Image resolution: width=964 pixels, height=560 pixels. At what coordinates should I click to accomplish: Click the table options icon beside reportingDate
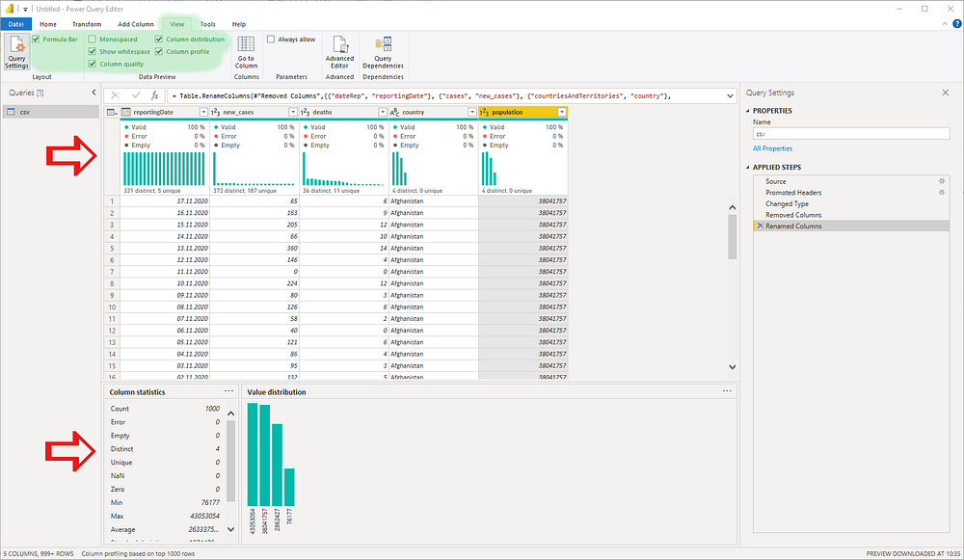point(111,112)
